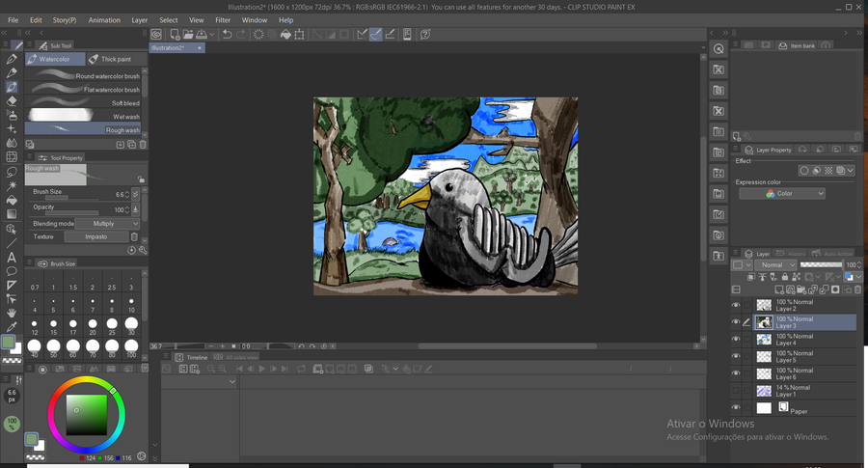Click the layer opacity slider

click(822, 264)
